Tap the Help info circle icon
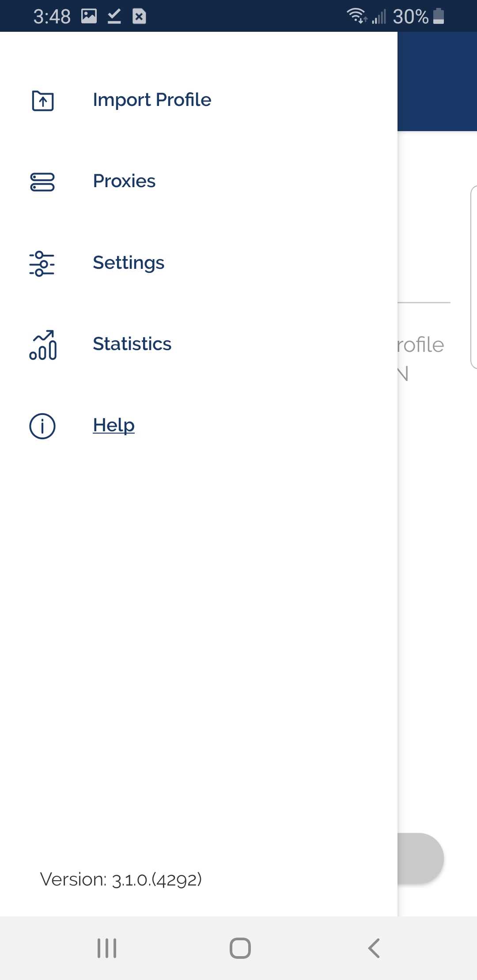The height and width of the screenshot is (980, 477). (x=42, y=426)
